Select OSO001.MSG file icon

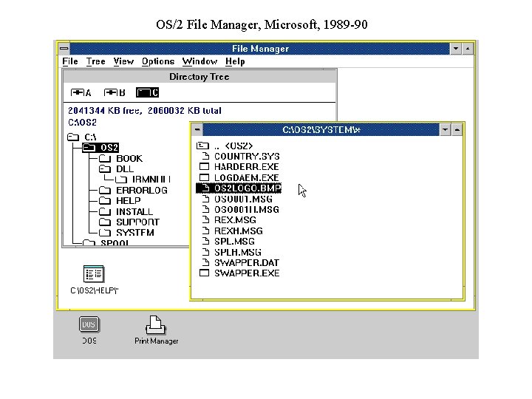(x=205, y=199)
